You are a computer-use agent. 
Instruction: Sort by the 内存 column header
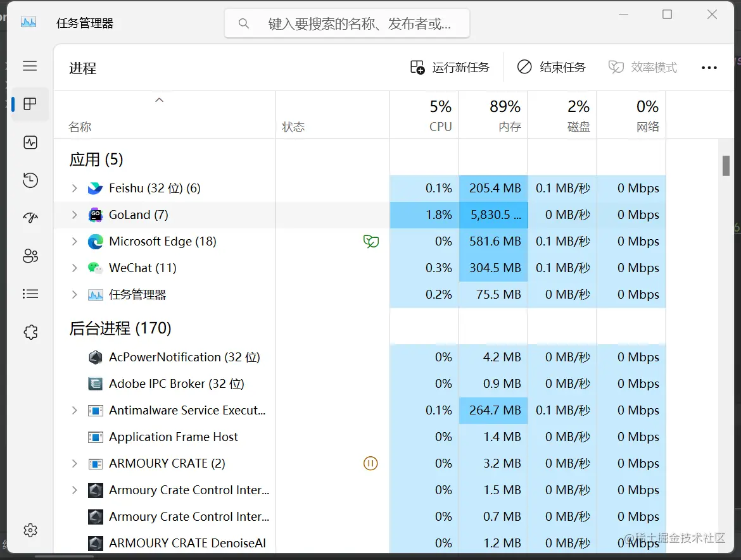coord(493,115)
